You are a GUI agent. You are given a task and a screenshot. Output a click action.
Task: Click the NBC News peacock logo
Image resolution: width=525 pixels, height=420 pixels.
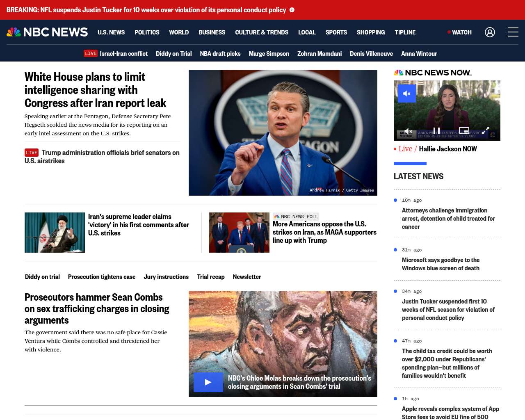(x=47, y=32)
